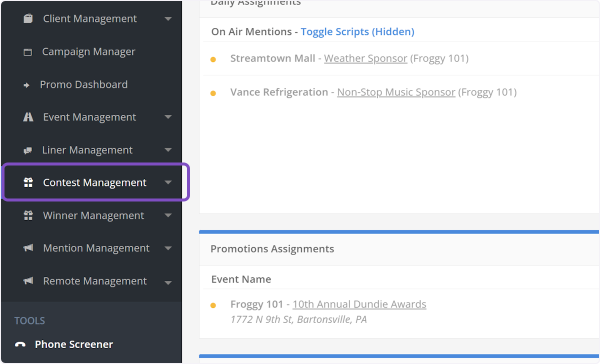Image resolution: width=600 pixels, height=364 pixels.
Task: Toggle Scripts visibility for On Air Mentions
Action: [357, 31]
